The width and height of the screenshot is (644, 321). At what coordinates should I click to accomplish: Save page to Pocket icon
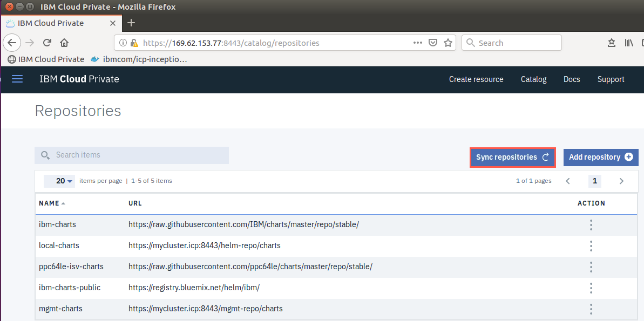tap(432, 43)
